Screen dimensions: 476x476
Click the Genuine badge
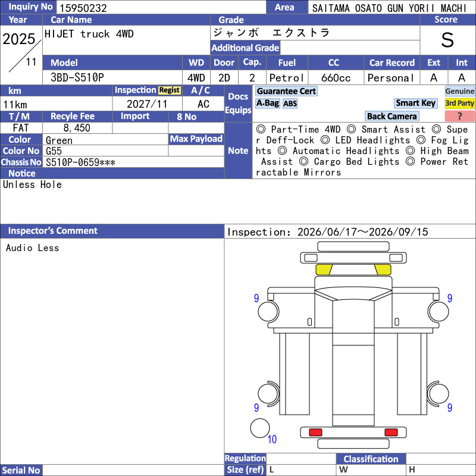[x=459, y=91]
